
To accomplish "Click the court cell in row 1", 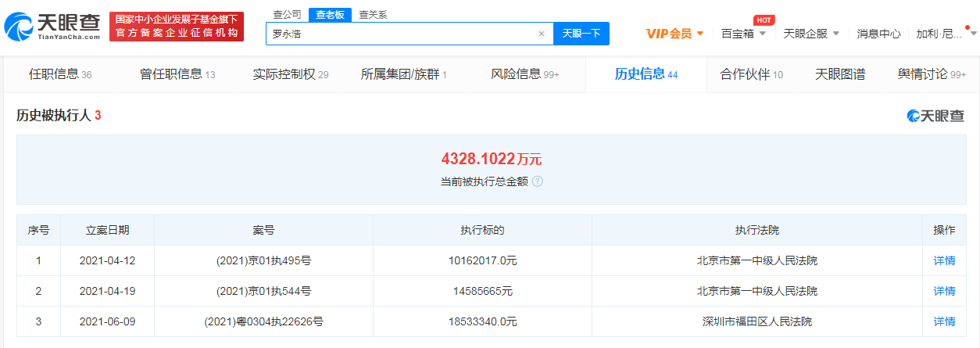I will point(756,260).
